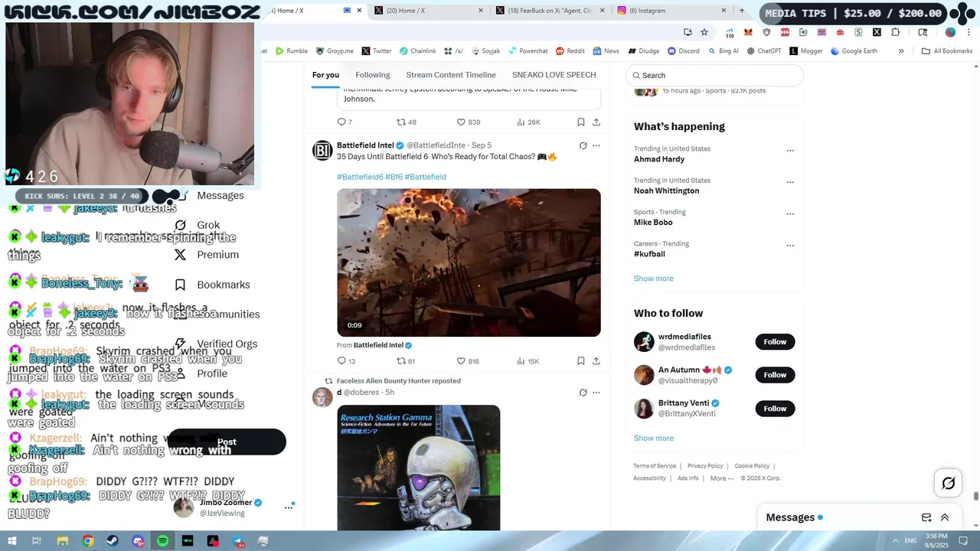
Task: Click the Grok icon on d @doberes post
Action: coord(583,393)
